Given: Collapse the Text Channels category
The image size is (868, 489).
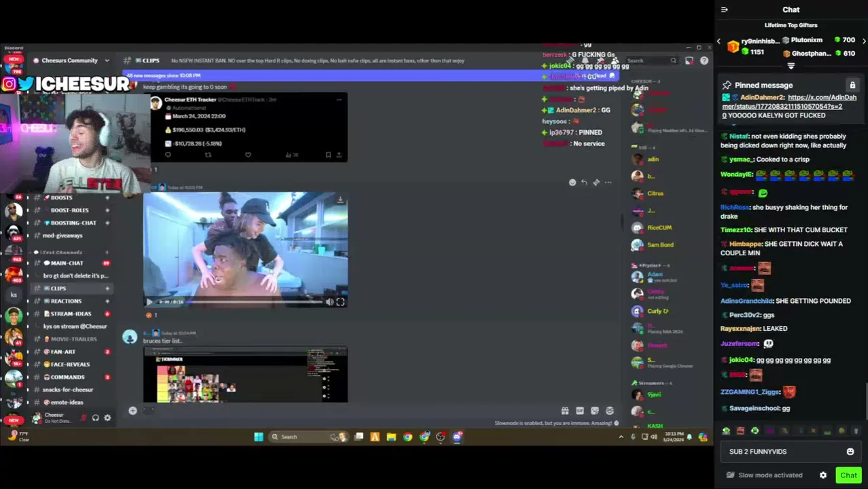Looking at the screenshot, I should (61, 253).
